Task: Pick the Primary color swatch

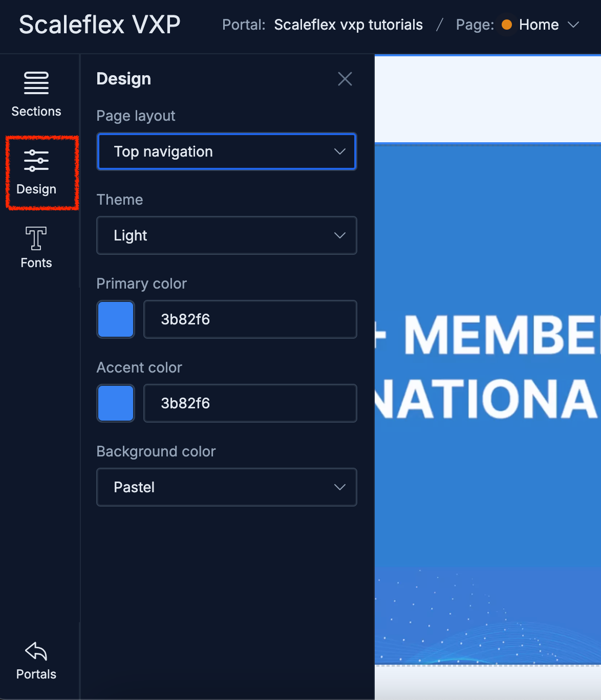Action: coord(116,319)
